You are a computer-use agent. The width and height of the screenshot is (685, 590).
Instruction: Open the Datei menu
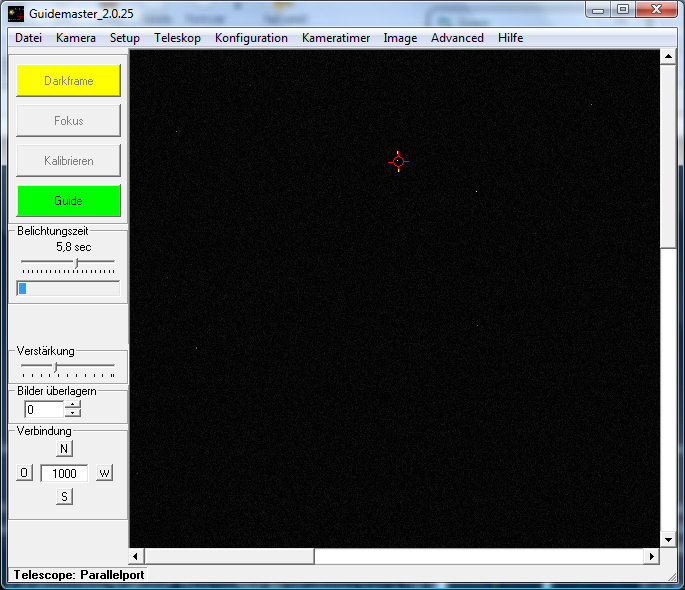[x=29, y=38]
